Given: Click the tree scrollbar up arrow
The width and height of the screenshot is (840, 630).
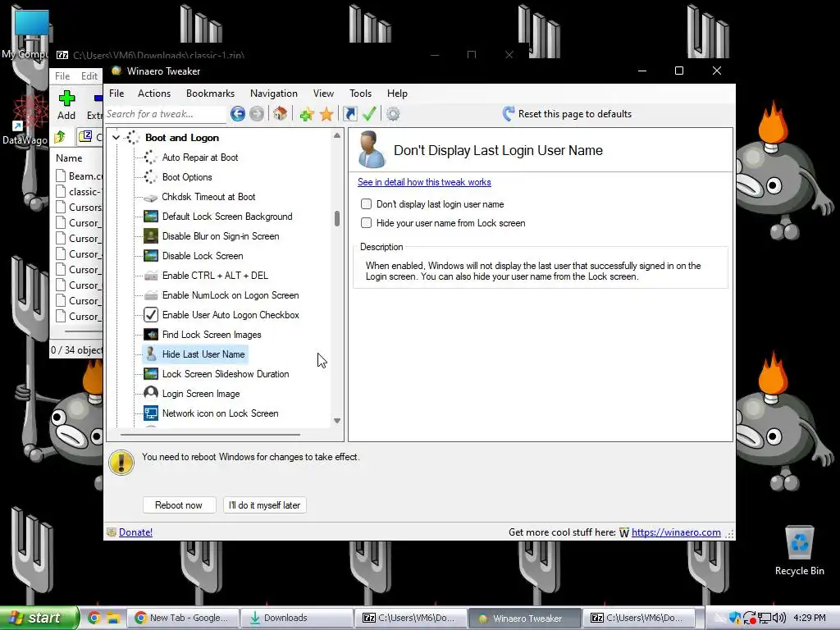Looking at the screenshot, I should pos(337,135).
